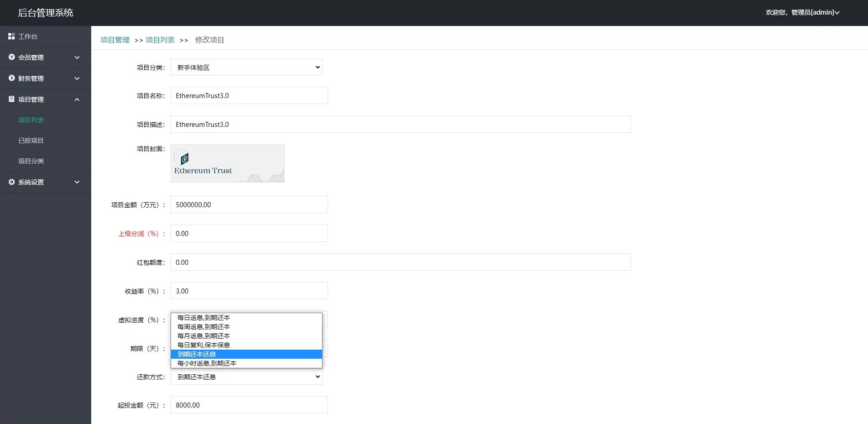The width and height of the screenshot is (868, 424).
Task: Choose 每小时返息,到期还本 option
Action: click(207, 363)
